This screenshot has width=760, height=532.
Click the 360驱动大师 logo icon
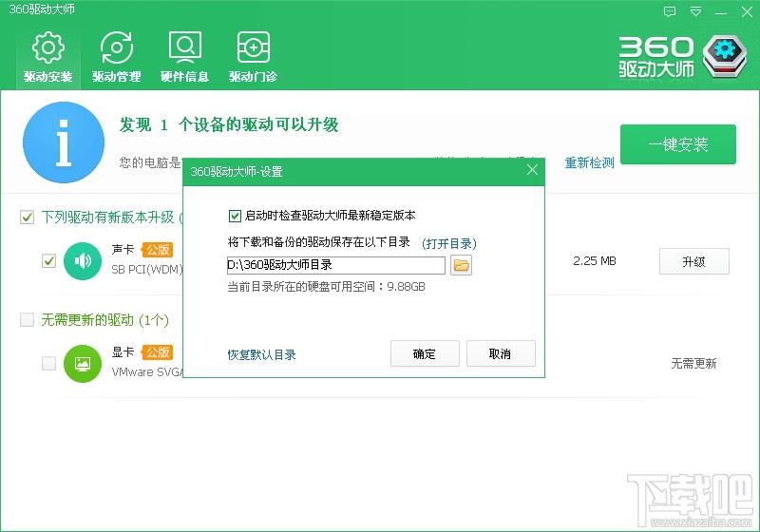tap(725, 56)
